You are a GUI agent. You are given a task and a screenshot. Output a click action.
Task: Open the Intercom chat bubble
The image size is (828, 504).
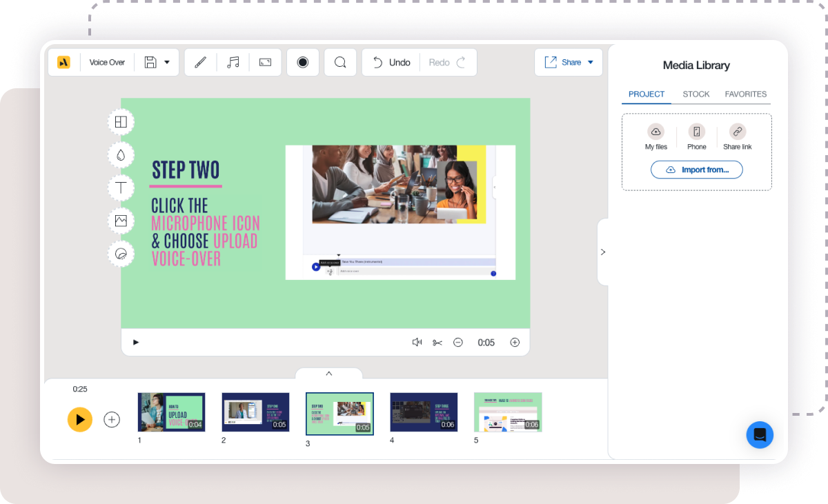760,435
